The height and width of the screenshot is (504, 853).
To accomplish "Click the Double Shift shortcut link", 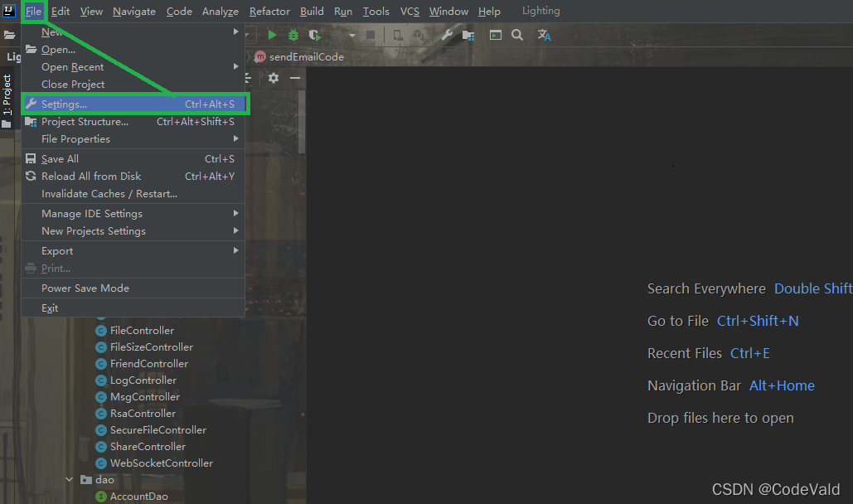I will 813,288.
